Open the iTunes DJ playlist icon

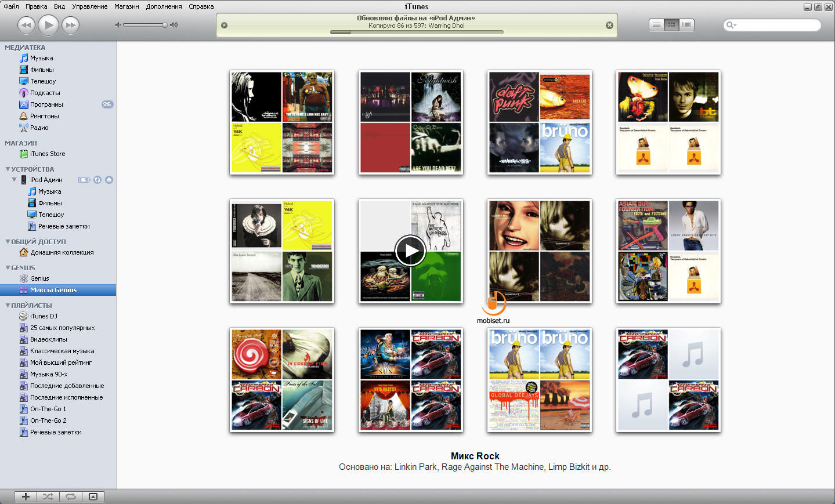tap(24, 316)
